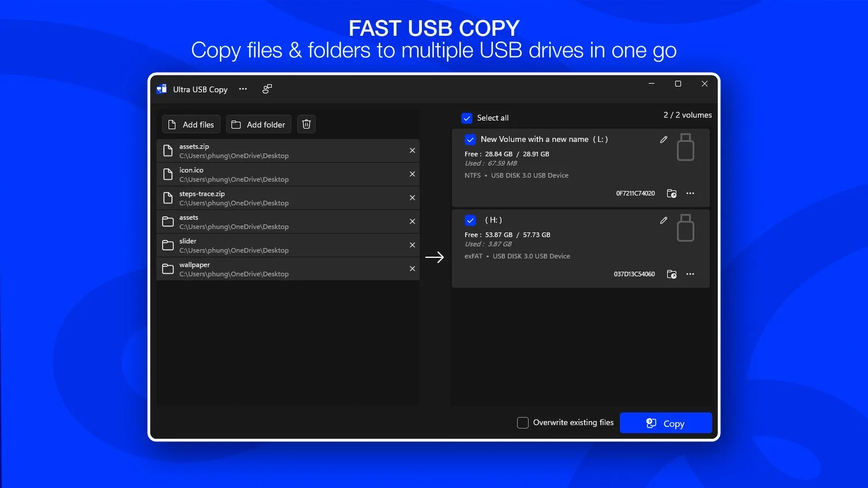
Task: Click the Copy button
Action: coord(666,423)
